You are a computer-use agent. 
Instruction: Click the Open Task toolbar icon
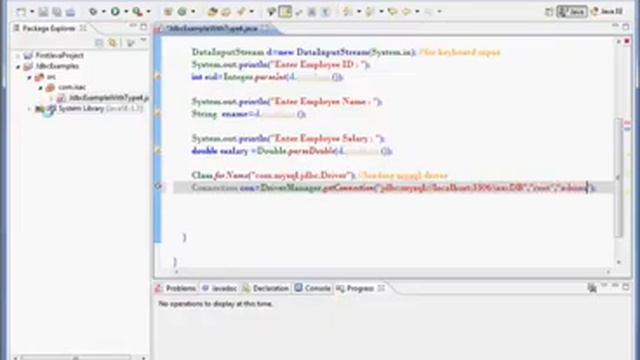(226, 12)
